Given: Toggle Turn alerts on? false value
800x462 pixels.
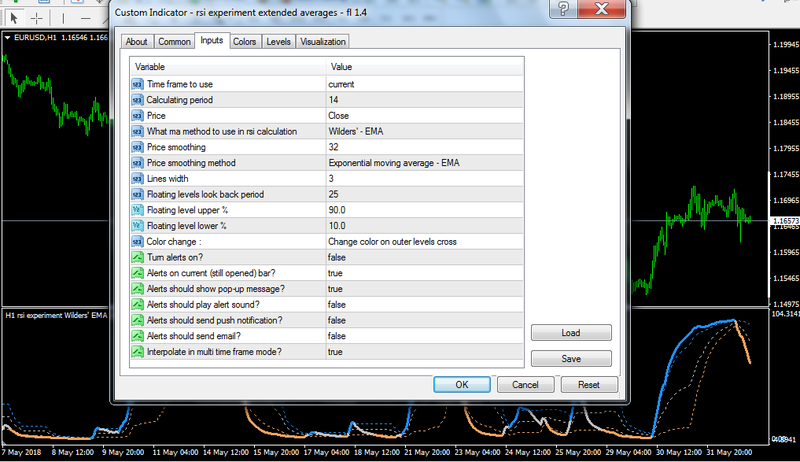Looking at the screenshot, I should pos(425,258).
